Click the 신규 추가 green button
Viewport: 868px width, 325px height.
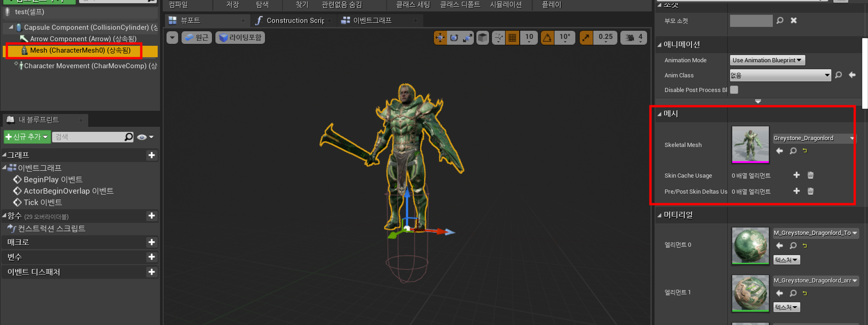[27, 137]
